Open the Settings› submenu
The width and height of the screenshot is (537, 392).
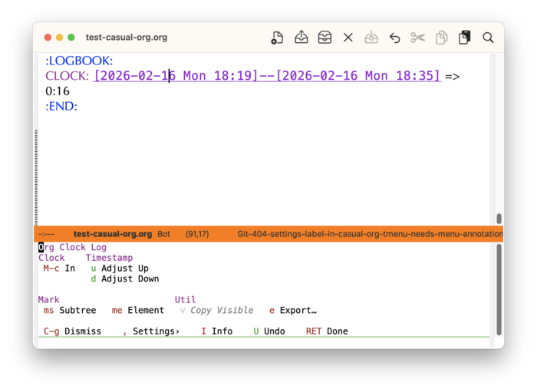[151, 331]
